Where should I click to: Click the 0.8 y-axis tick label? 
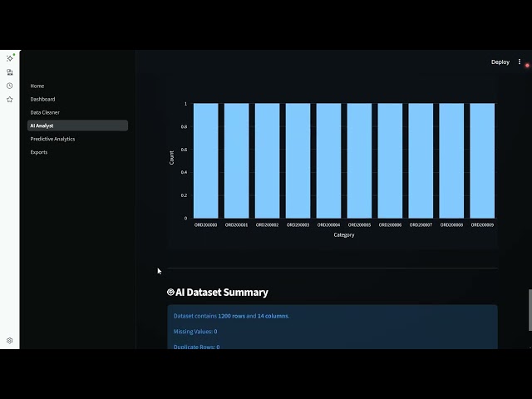[x=184, y=126]
